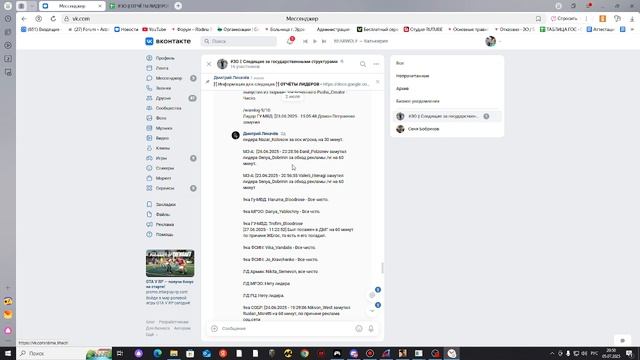The width and height of the screenshot is (640, 360).
Task: Open Фото section
Action: point(161,118)
